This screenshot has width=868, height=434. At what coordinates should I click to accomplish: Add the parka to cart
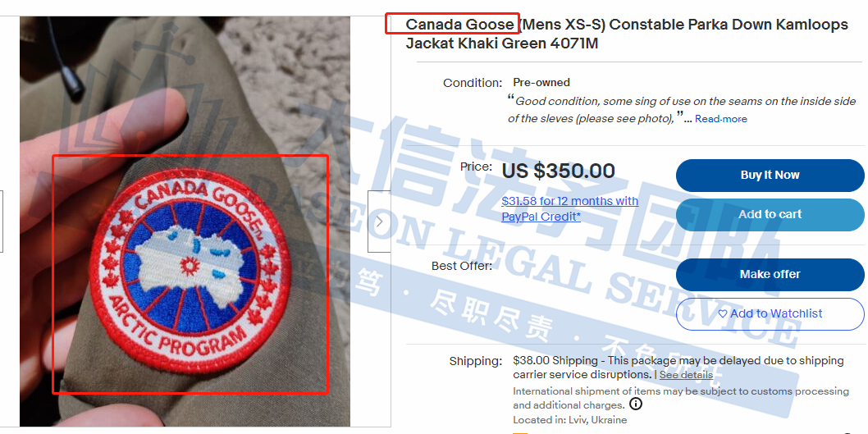(x=770, y=214)
